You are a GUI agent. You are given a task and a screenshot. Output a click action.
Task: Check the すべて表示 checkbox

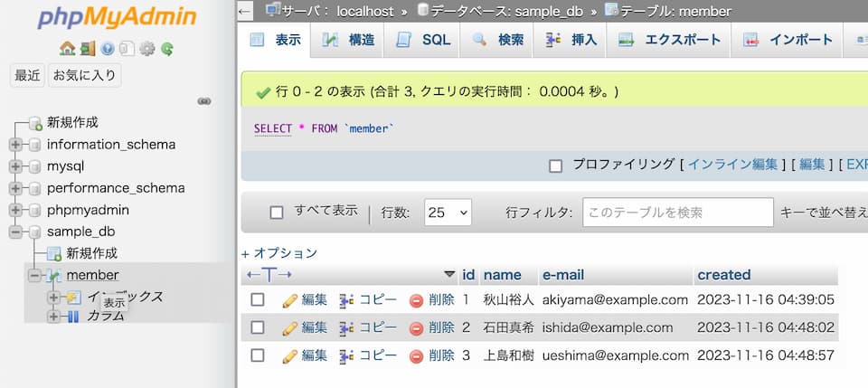(x=278, y=213)
